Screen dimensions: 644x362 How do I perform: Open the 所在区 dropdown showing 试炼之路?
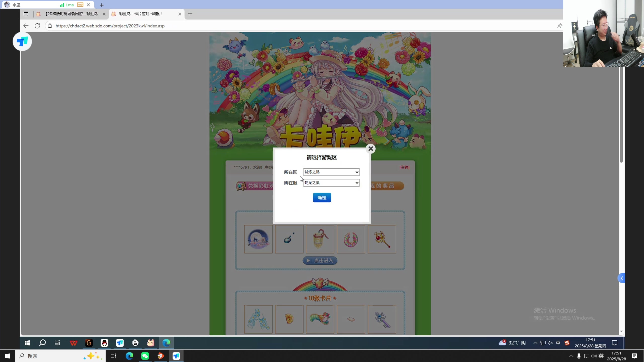(x=331, y=172)
